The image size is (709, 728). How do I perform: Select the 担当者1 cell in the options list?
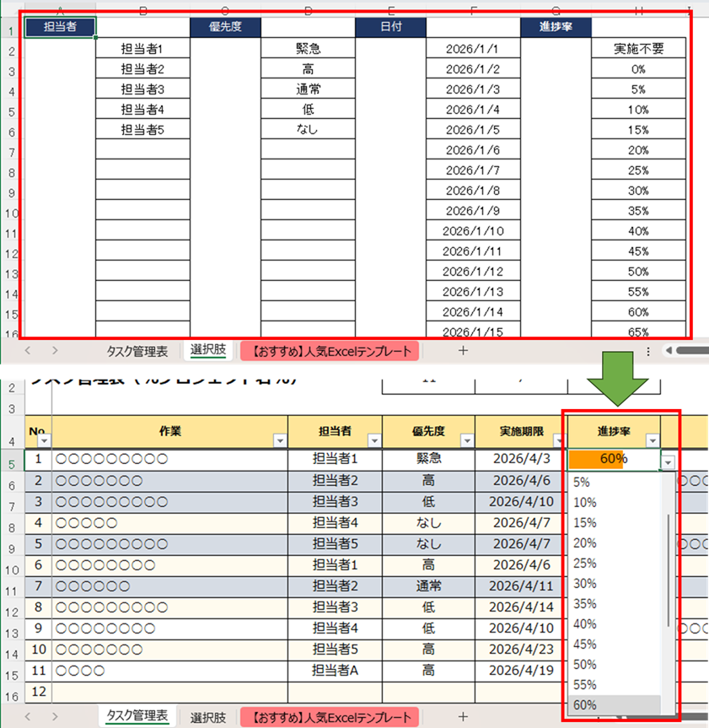tap(142, 49)
